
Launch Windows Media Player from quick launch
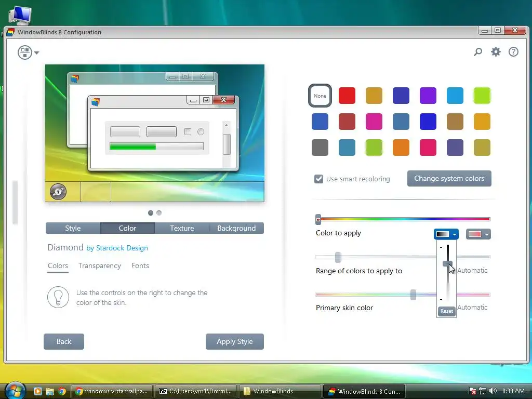pyautogui.click(x=37, y=391)
